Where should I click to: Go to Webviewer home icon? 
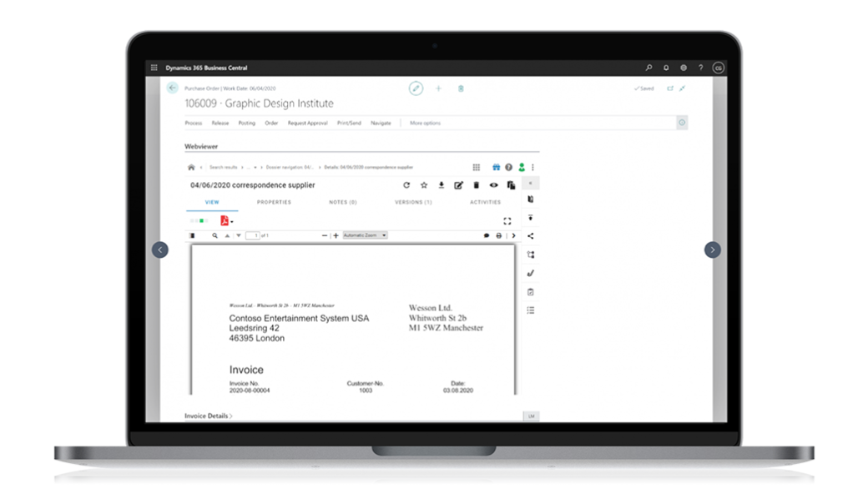pyautogui.click(x=191, y=167)
